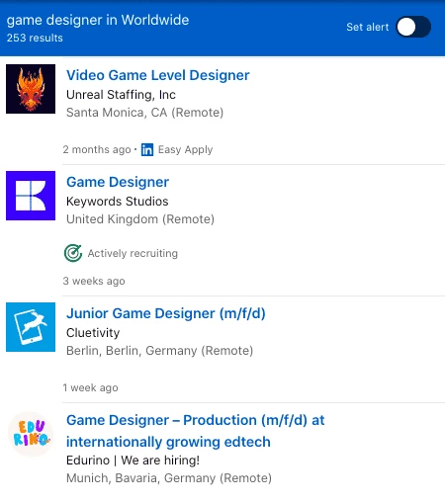Select 'Cluetivity' company name
The height and width of the screenshot is (504, 445).
click(x=93, y=333)
